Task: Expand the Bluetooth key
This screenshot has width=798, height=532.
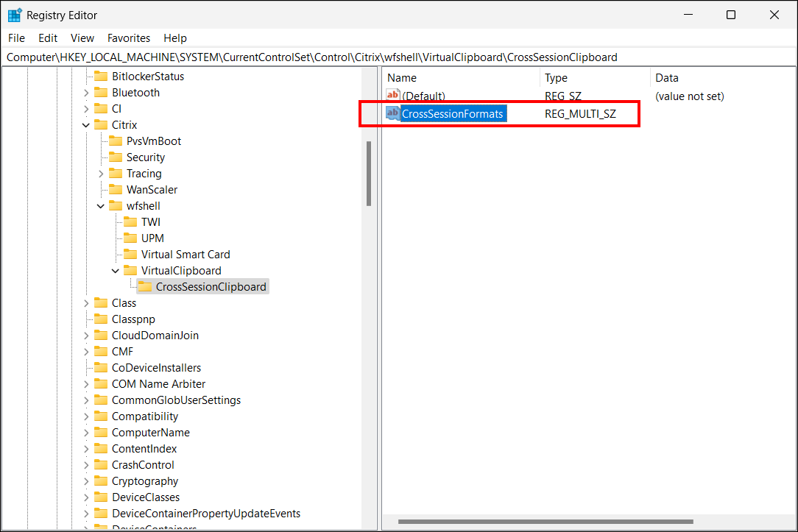Action: pyautogui.click(x=86, y=93)
